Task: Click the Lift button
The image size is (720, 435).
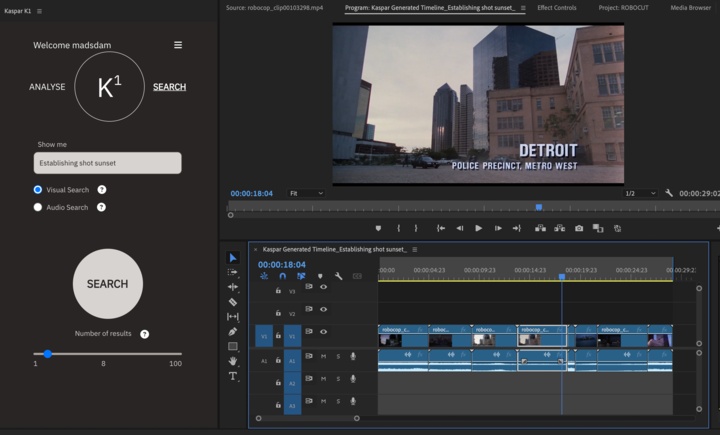Action: (540, 228)
